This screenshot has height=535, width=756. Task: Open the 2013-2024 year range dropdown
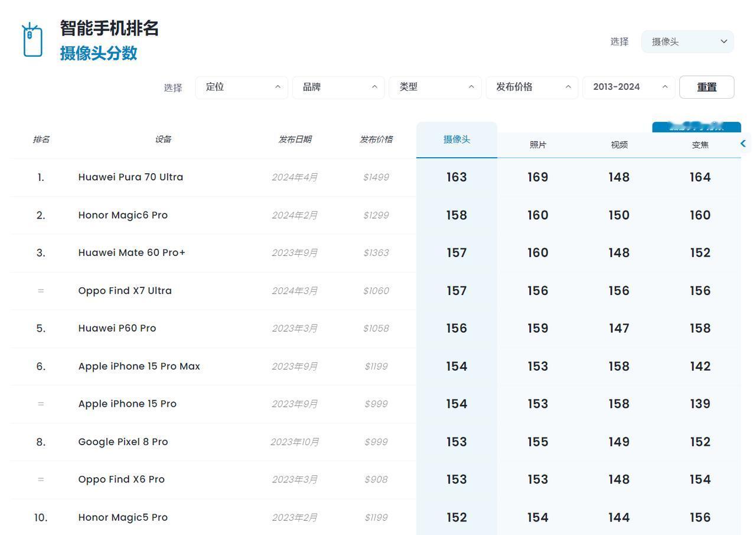pyautogui.click(x=629, y=87)
